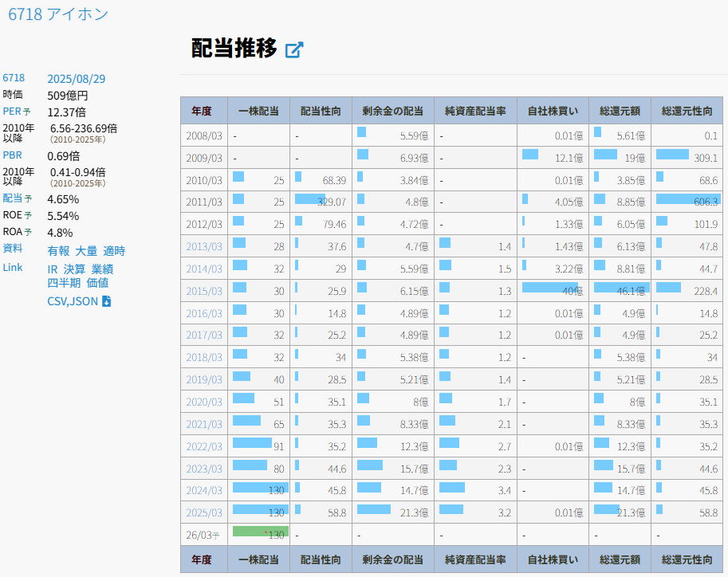Open external link icon beside 配当推移

click(294, 49)
